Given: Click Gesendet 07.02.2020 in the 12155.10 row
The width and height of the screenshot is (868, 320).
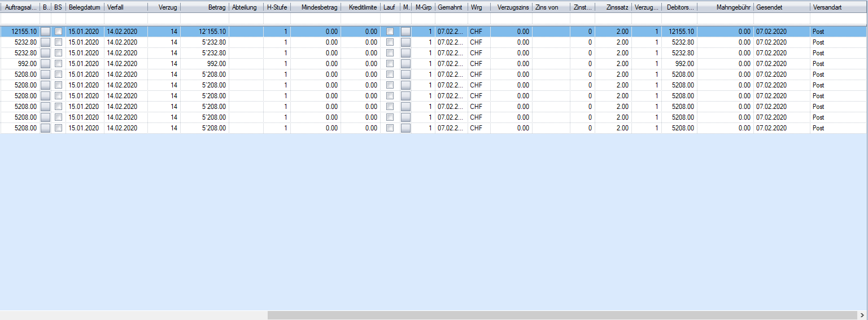Looking at the screenshot, I should pyautogui.click(x=782, y=32).
